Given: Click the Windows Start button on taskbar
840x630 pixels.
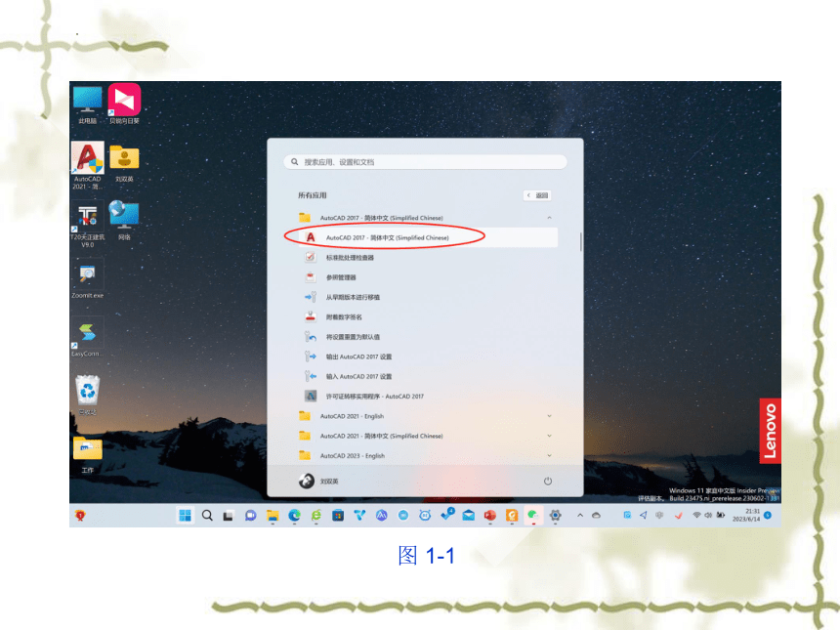Looking at the screenshot, I should (x=186, y=516).
